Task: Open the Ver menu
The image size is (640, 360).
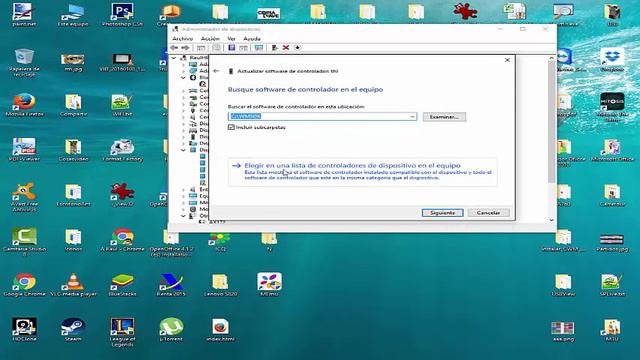Action: pos(231,39)
